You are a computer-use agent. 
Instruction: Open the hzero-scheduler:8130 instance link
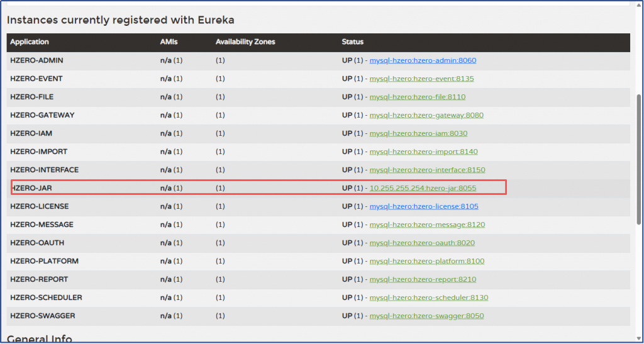(x=429, y=298)
